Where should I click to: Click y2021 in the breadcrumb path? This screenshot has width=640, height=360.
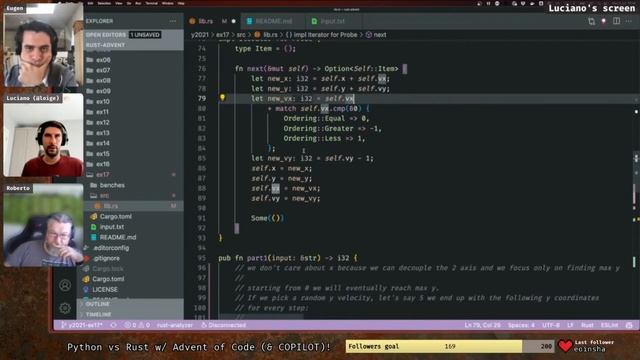click(x=200, y=35)
